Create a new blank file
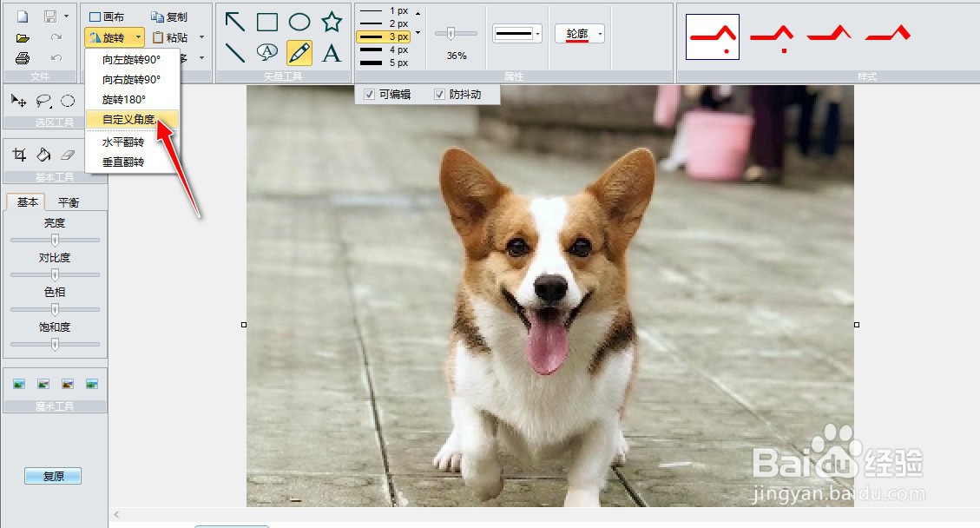 point(22,16)
